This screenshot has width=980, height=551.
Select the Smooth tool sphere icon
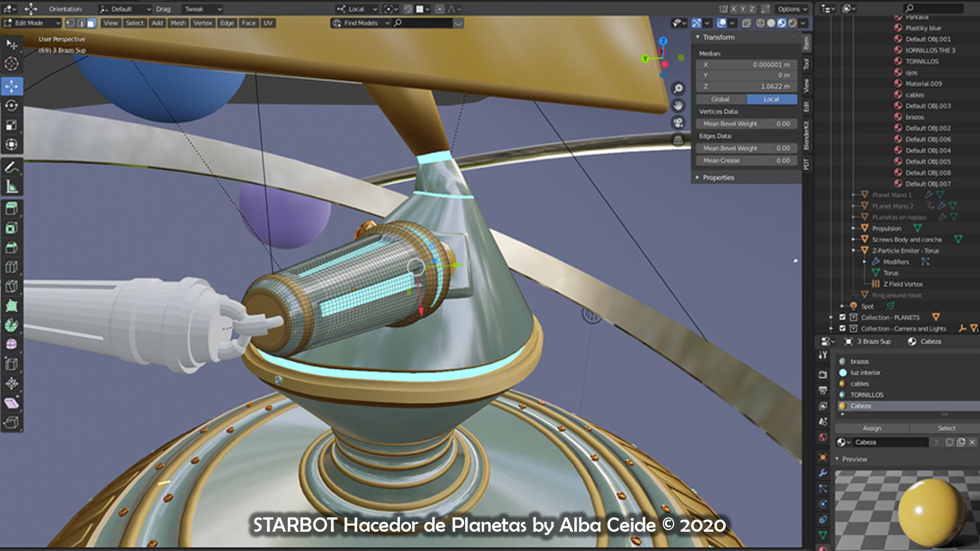click(x=11, y=344)
